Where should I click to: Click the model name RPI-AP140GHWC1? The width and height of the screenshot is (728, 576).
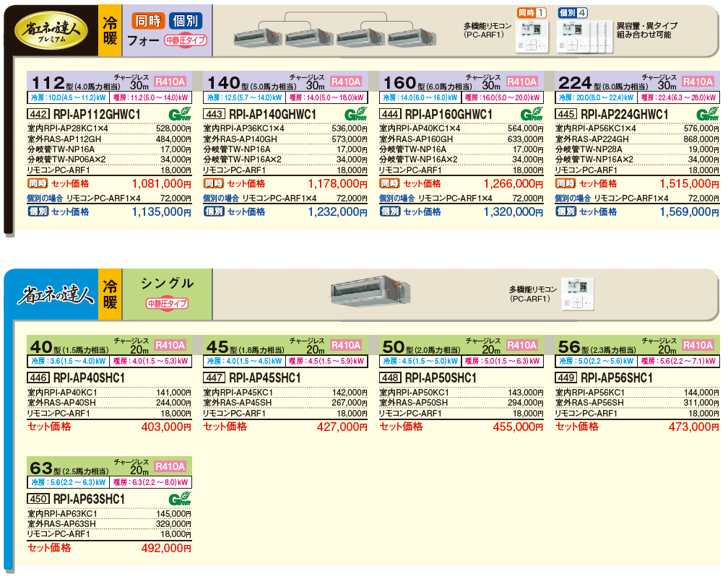point(272,114)
